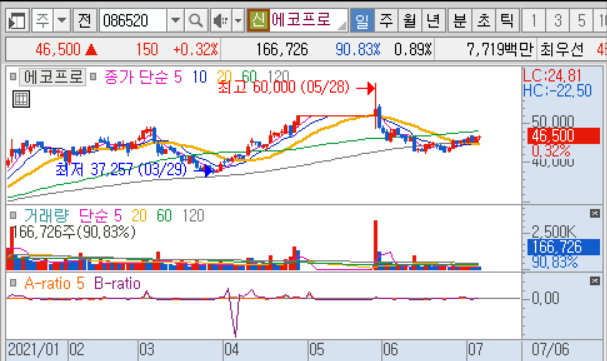Select the 분 minute chart tab
The height and width of the screenshot is (361, 607).
click(460, 20)
